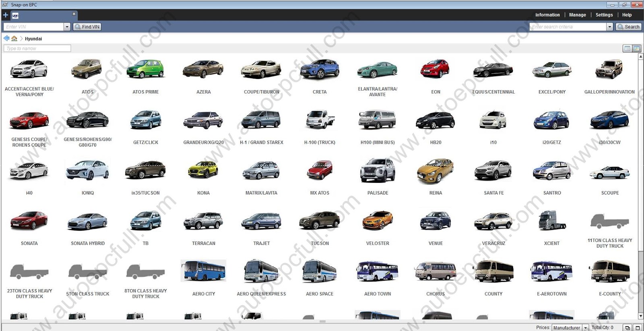Open the Prices Manufacturer dropdown

point(570,328)
